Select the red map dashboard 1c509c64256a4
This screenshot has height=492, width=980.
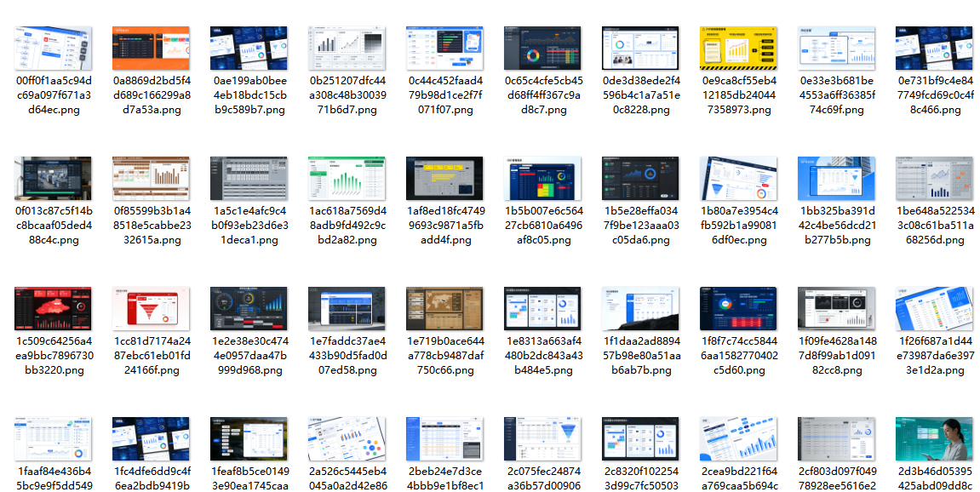click(53, 308)
